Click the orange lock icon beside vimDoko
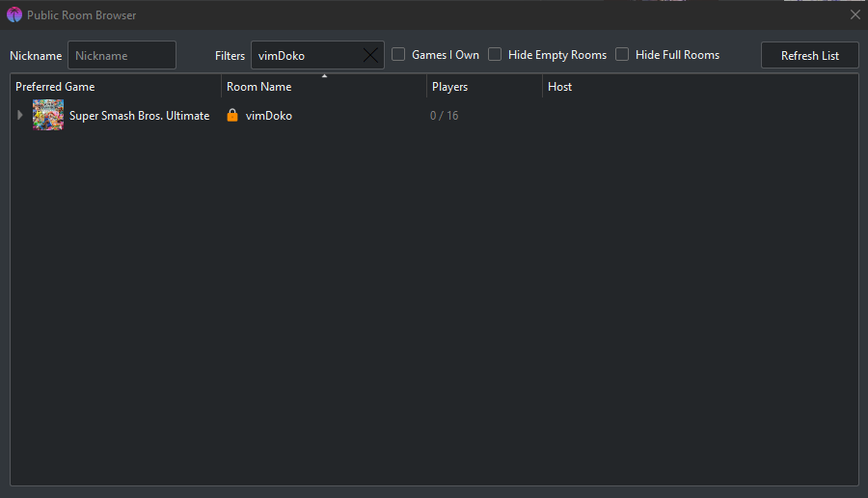Image resolution: width=868 pixels, height=498 pixels. [232, 115]
